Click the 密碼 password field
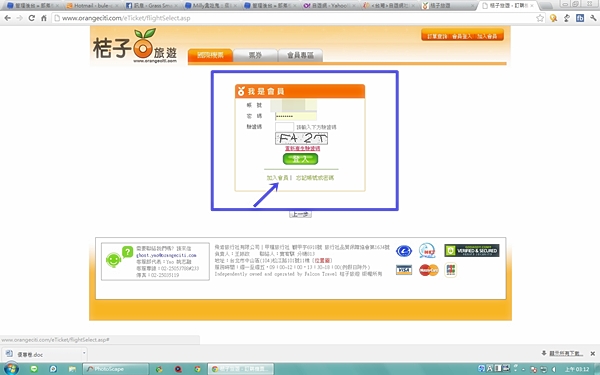The height and width of the screenshot is (375, 600). (296, 116)
